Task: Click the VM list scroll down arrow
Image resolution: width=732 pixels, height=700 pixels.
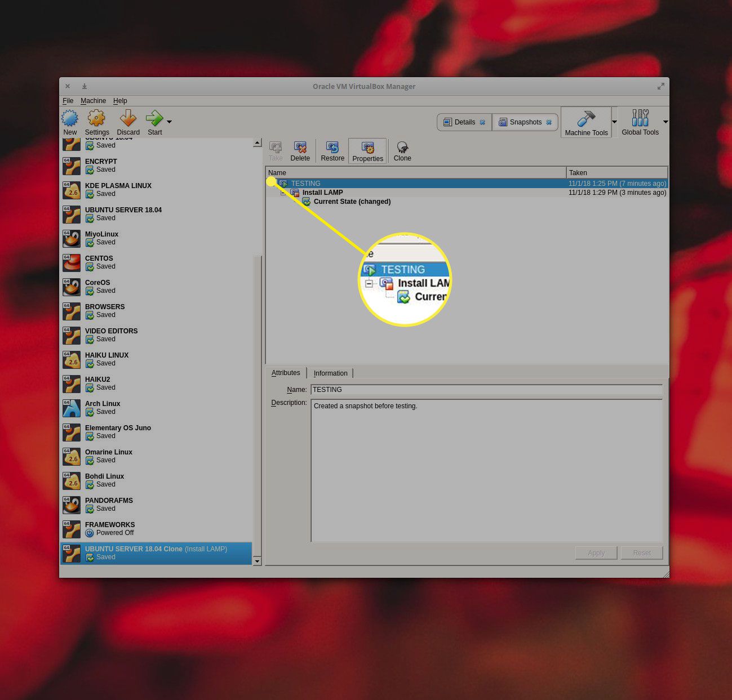Action: 258,561
